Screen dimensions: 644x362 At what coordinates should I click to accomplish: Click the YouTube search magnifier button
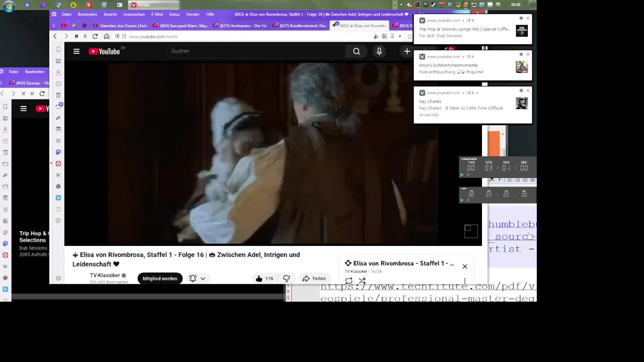coord(356,51)
